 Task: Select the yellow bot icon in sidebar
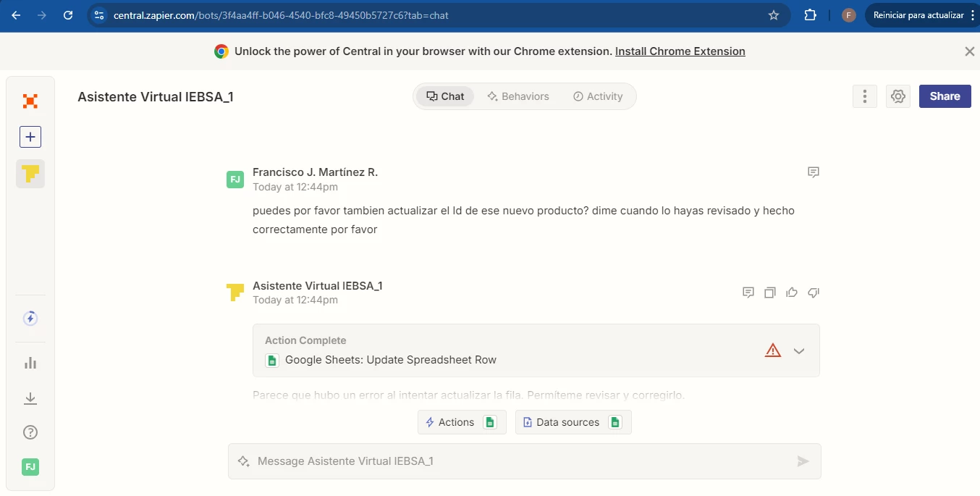point(30,174)
